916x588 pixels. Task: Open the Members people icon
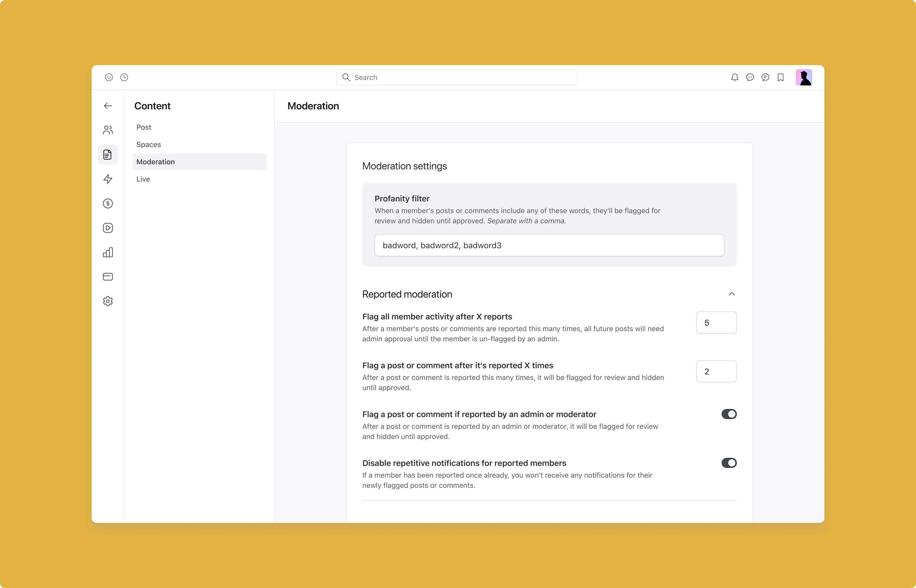pyautogui.click(x=108, y=130)
